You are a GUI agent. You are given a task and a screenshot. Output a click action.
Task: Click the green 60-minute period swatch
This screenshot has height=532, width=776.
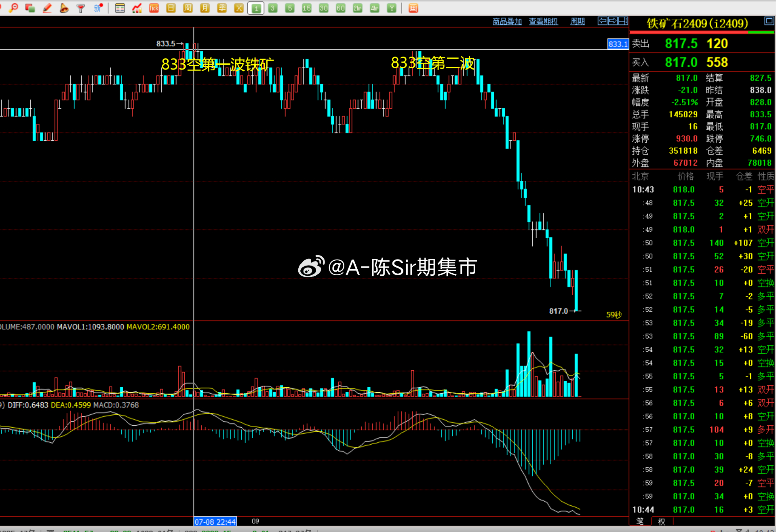coord(340,8)
